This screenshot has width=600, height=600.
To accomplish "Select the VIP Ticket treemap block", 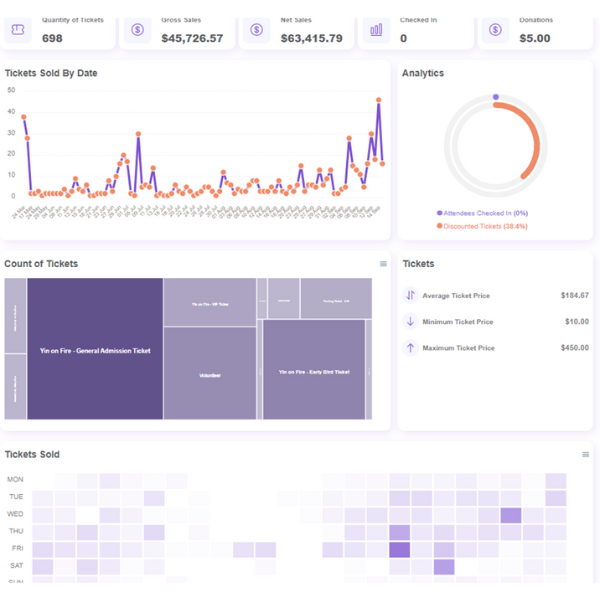I will [x=210, y=302].
